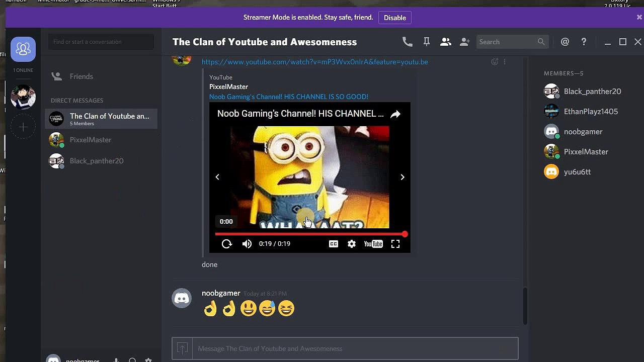Enter fullscreen on the video player
Image resolution: width=644 pixels, height=362 pixels.
(x=395, y=244)
